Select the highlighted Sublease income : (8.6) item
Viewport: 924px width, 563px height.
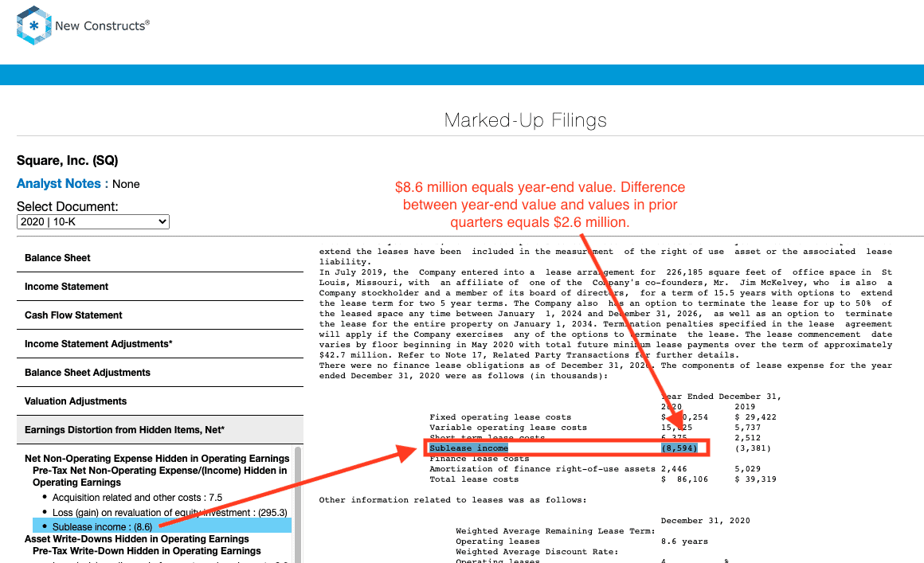pos(162,526)
